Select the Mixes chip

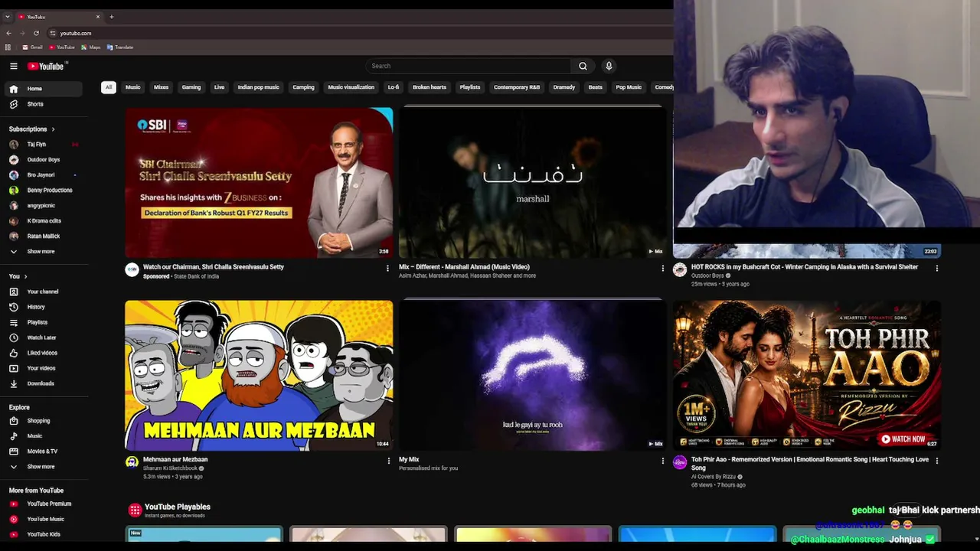(161, 87)
